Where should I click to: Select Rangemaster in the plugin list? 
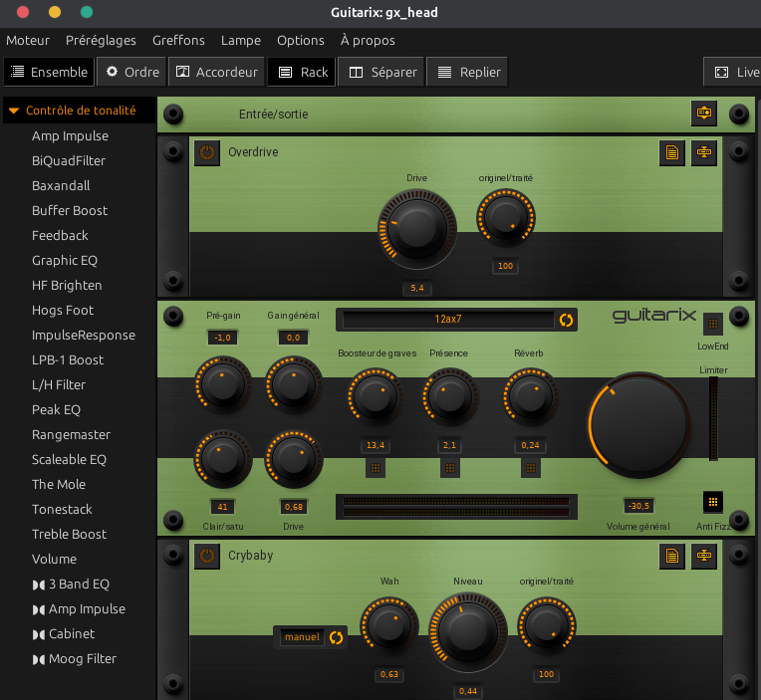(71, 434)
